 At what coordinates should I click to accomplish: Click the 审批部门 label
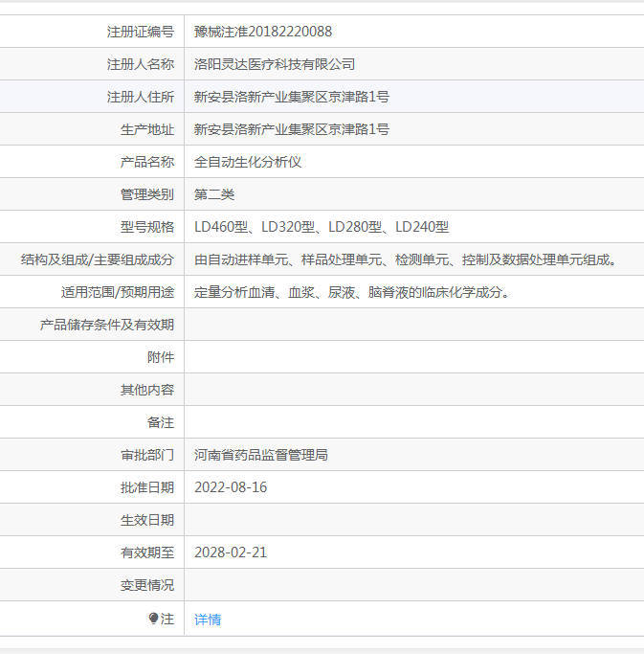click(x=147, y=455)
